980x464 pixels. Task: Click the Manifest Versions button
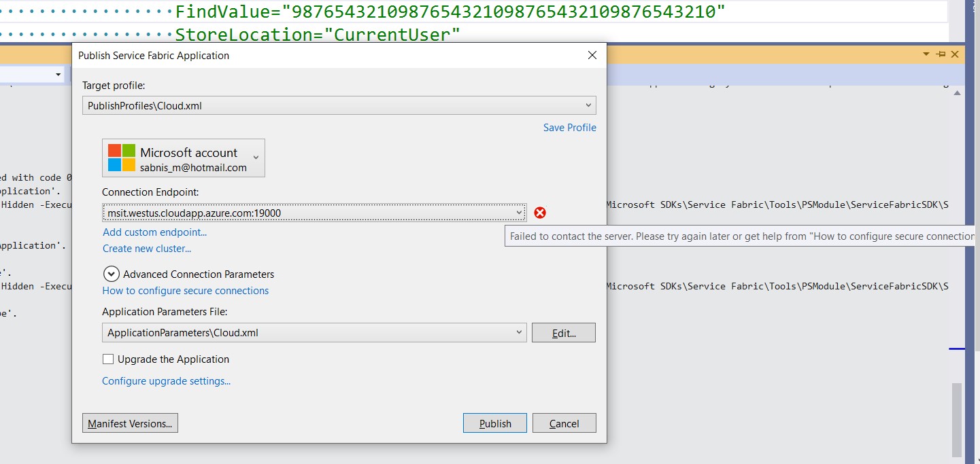point(130,423)
